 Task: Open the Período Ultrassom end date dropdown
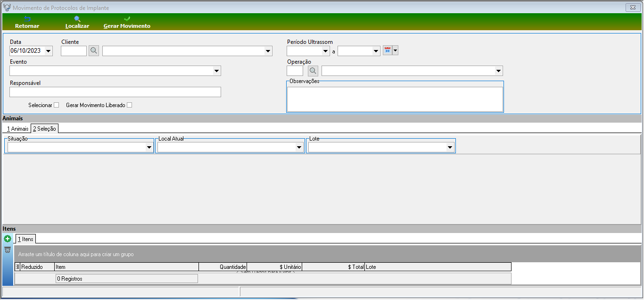(376, 51)
